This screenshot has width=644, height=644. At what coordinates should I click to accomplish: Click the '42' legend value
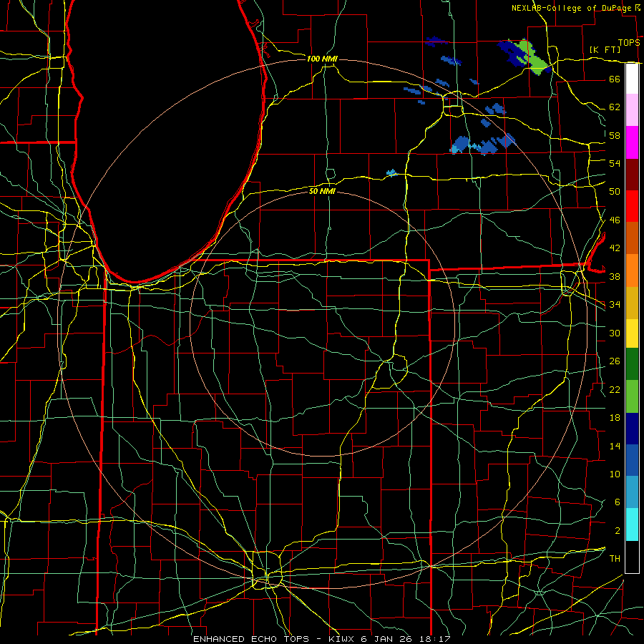coord(615,248)
